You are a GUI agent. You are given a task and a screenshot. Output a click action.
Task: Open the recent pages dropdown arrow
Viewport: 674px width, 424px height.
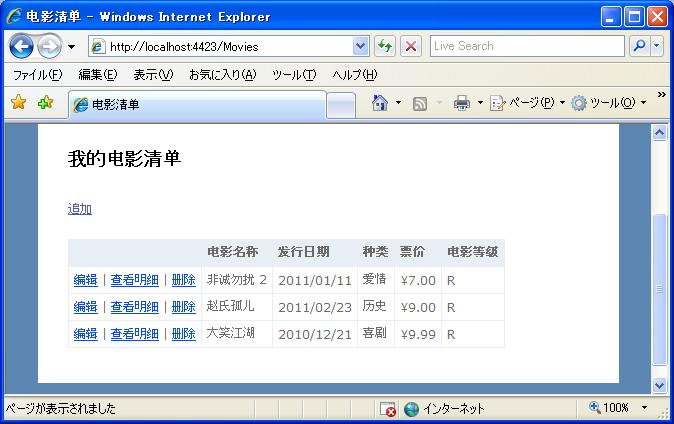click(71, 46)
